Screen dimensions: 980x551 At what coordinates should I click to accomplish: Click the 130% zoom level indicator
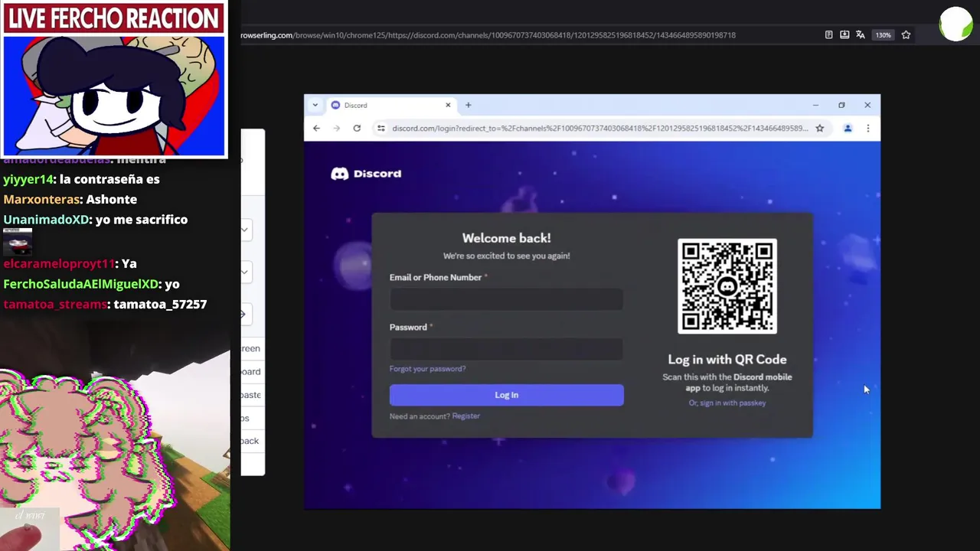[x=884, y=35]
